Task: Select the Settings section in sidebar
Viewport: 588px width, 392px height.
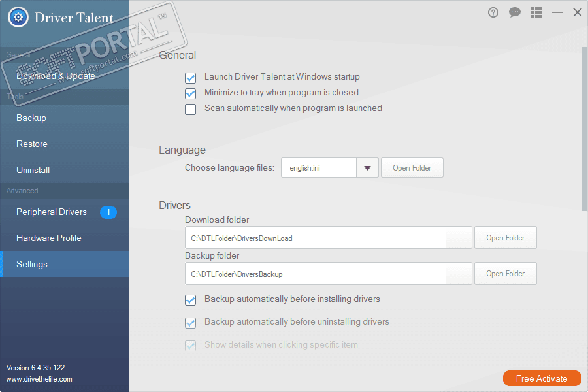Action: [x=65, y=264]
